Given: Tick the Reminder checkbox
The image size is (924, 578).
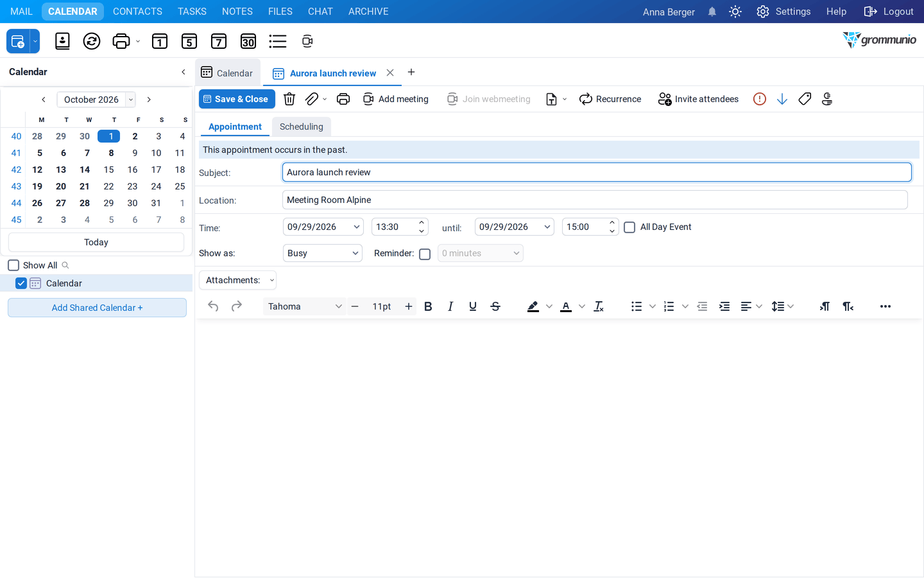Looking at the screenshot, I should (x=425, y=254).
